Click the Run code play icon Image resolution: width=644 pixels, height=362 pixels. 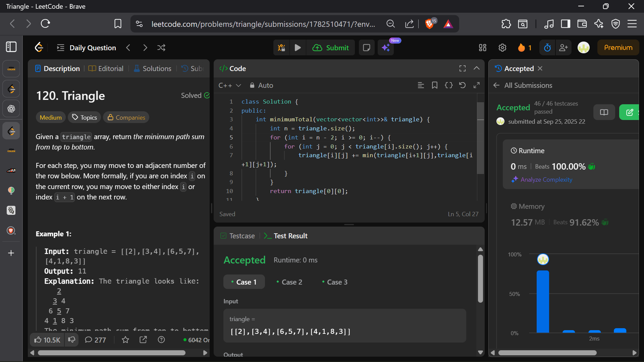pyautogui.click(x=298, y=48)
